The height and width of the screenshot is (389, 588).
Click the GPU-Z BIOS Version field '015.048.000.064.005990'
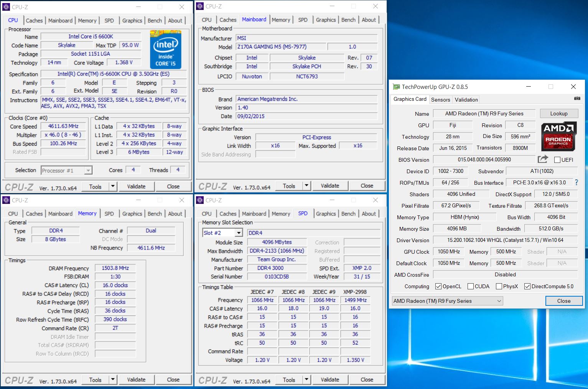point(484,159)
